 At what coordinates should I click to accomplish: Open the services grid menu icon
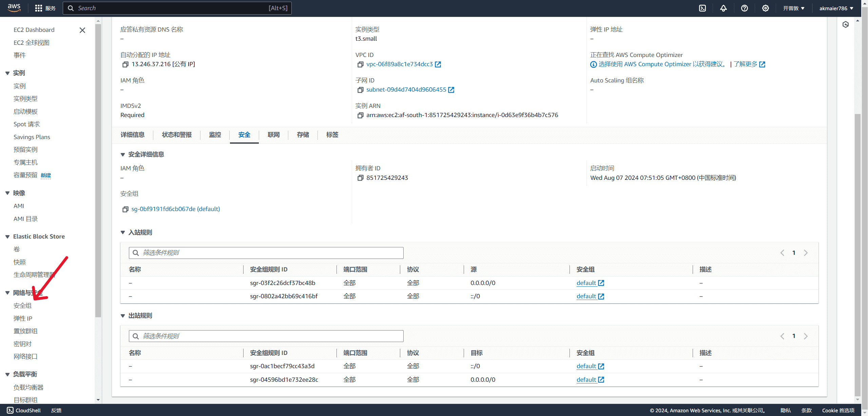pyautogui.click(x=39, y=8)
